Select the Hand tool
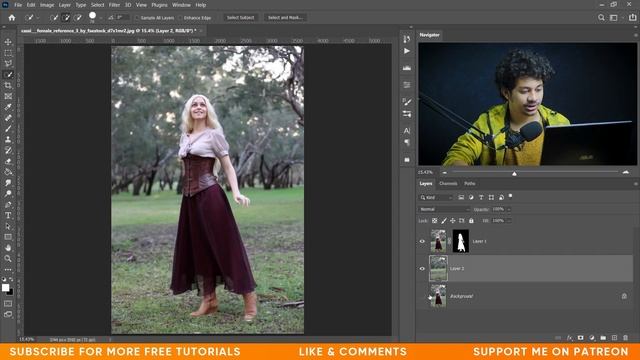This screenshot has width=640, height=360. click(x=8, y=248)
